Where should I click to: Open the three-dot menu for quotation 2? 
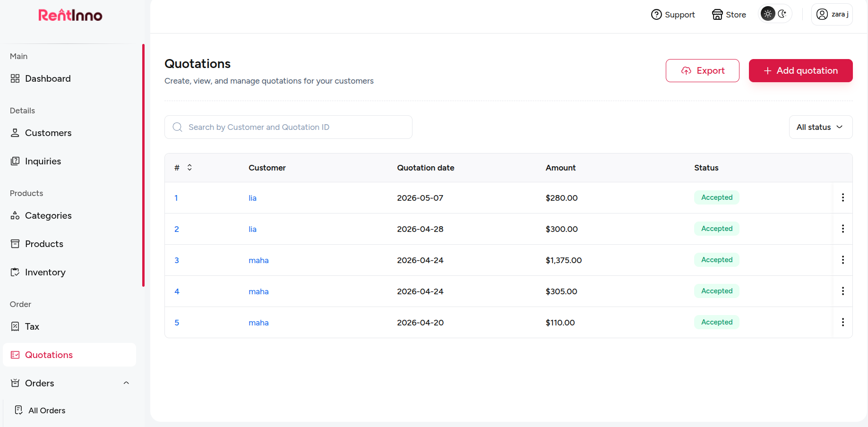843,229
